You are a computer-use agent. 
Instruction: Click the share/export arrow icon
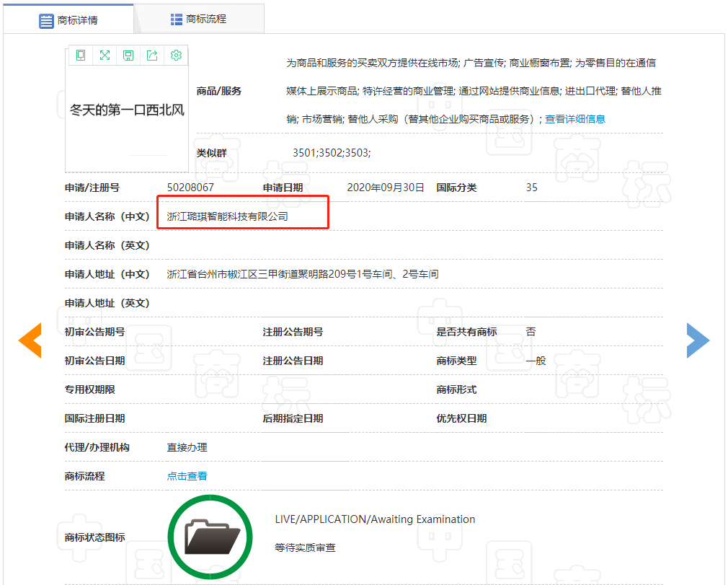point(152,56)
